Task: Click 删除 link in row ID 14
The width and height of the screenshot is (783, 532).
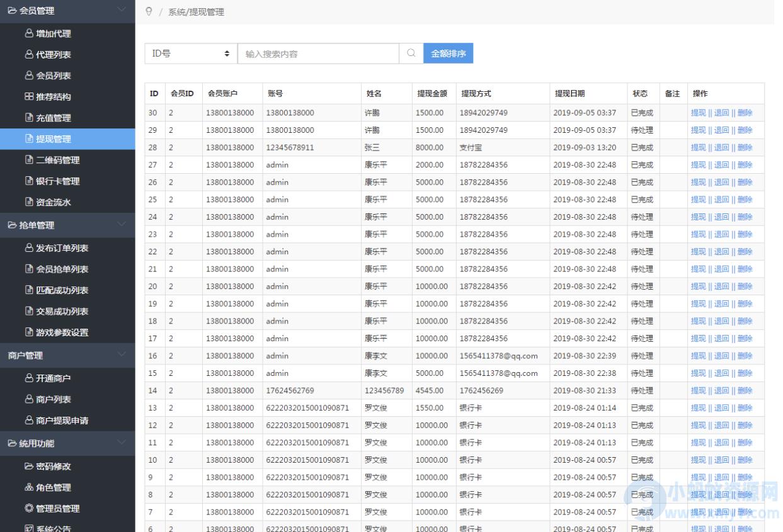Action: click(x=745, y=390)
